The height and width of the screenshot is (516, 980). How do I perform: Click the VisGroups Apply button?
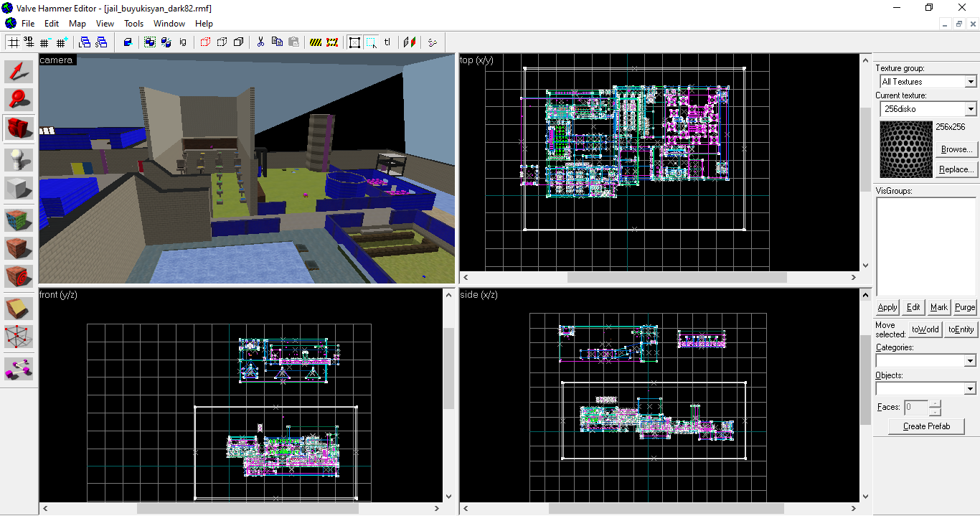click(887, 307)
